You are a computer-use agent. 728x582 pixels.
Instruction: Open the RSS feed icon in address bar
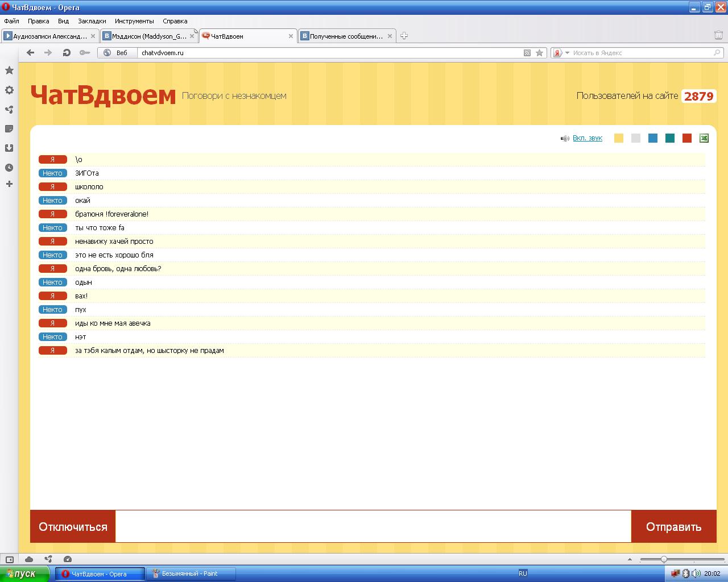pyautogui.click(x=527, y=53)
